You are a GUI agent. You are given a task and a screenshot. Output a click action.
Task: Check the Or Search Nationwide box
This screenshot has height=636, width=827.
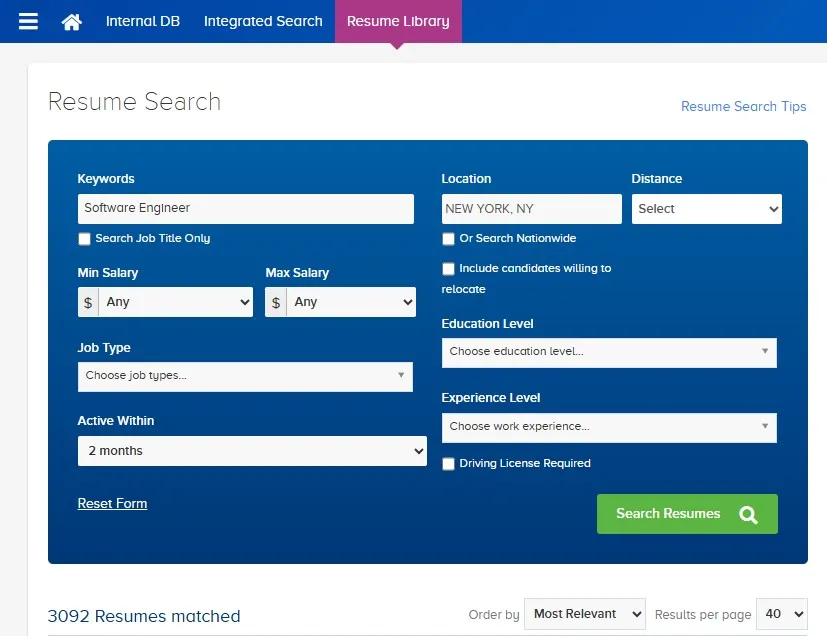coord(448,239)
